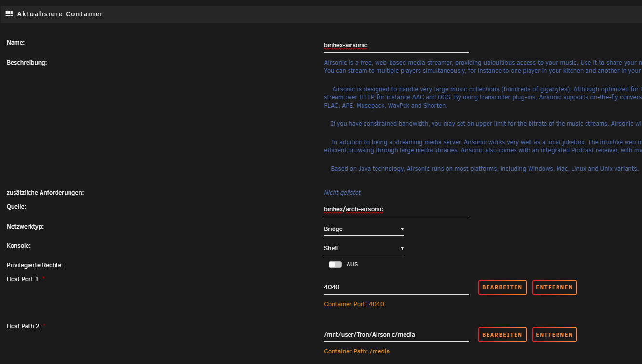Screen dimensions: 642x364
Task: Focus the Host Path 2 media path field
Action: [396, 335]
